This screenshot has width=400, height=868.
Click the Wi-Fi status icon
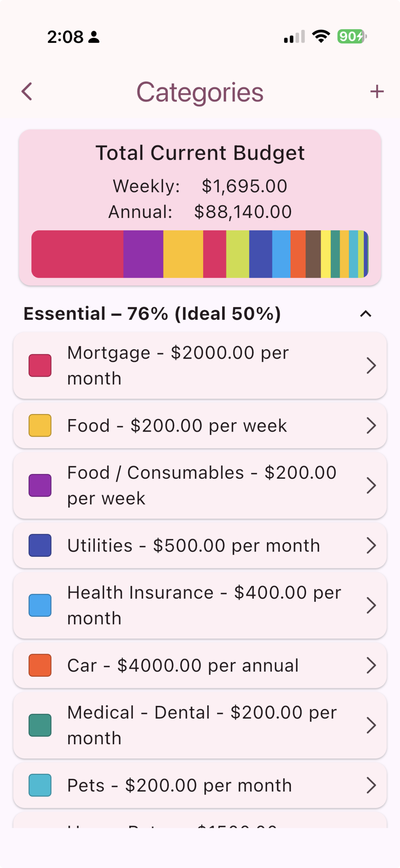[321, 36]
